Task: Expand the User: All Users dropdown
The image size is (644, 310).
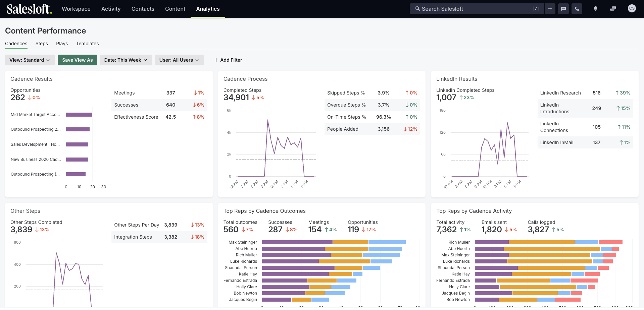Action: 179,60
